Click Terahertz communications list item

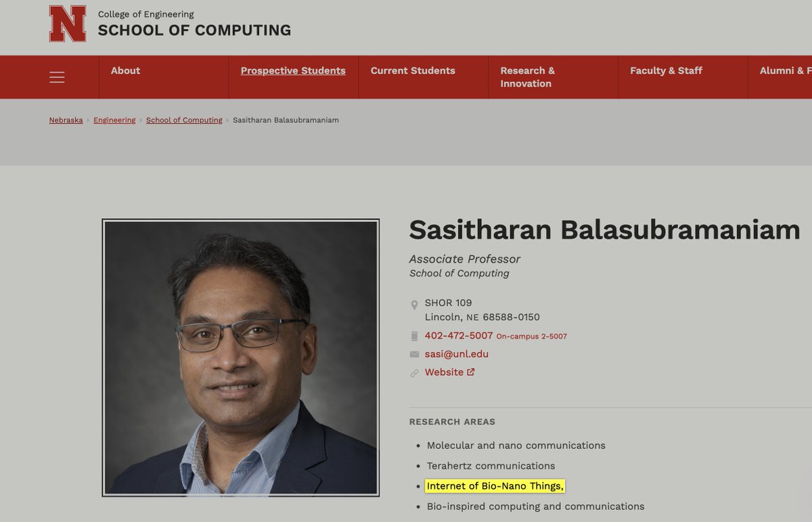(x=491, y=466)
